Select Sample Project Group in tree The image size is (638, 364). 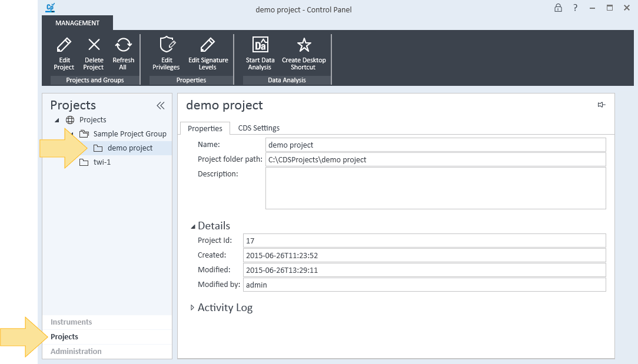pos(130,134)
